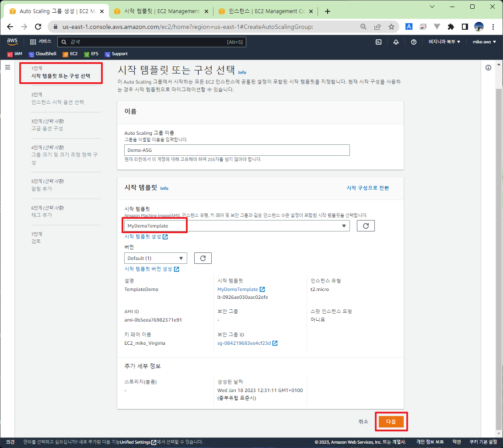Open a new browser tab
This screenshot has width=503, height=448.
[x=327, y=11]
